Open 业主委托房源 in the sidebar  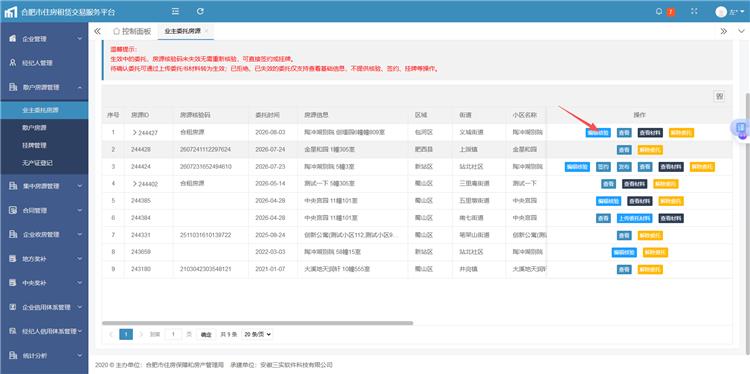pos(44,110)
